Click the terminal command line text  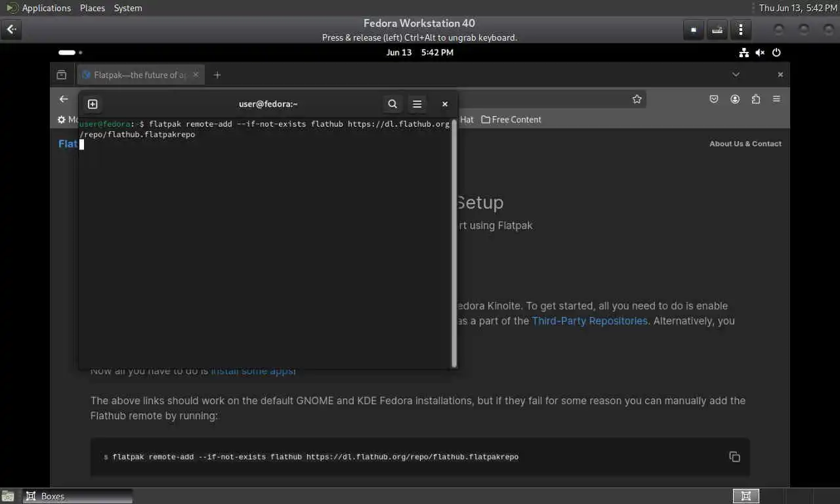click(265, 129)
